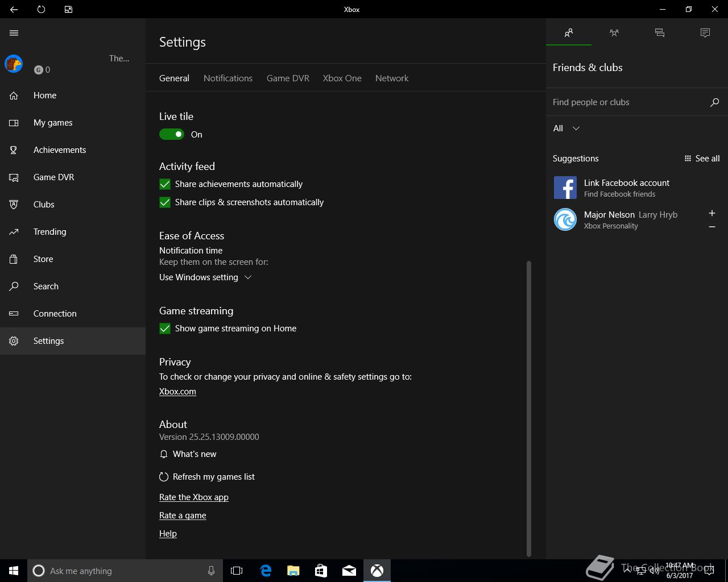Click the Store bag icon in sidebar
Image resolution: width=728 pixels, height=582 pixels.
pos(14,259)
